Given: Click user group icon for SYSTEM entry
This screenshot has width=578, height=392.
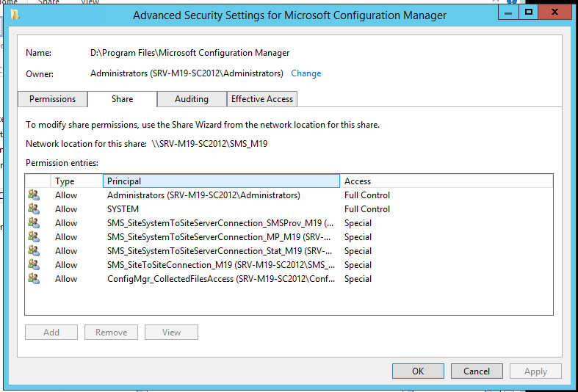Looking at the screenshot, I should coord(34,209).
